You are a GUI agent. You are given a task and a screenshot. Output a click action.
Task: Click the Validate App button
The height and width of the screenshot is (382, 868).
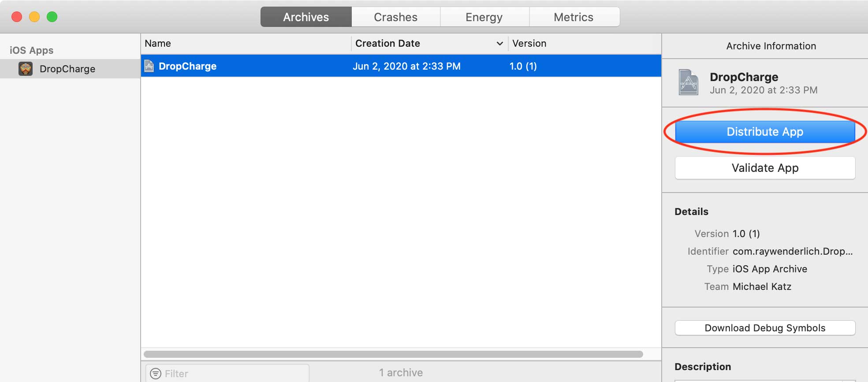pyautogui.click(x=765, y=168)
